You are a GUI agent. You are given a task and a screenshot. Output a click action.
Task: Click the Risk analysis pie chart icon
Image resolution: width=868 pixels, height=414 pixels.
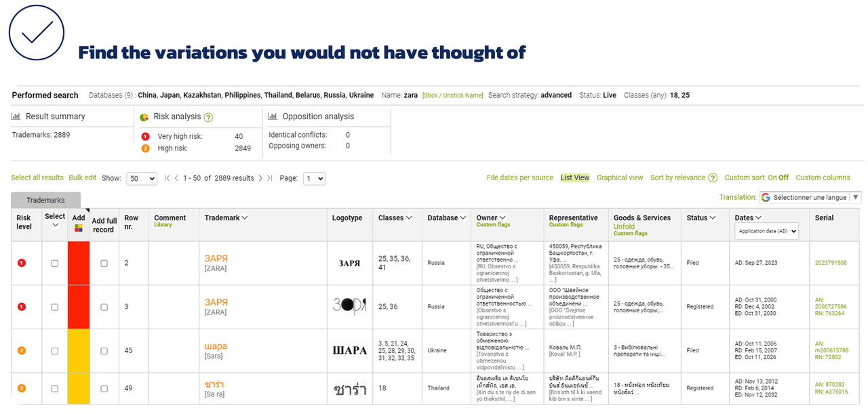point(144,117)
